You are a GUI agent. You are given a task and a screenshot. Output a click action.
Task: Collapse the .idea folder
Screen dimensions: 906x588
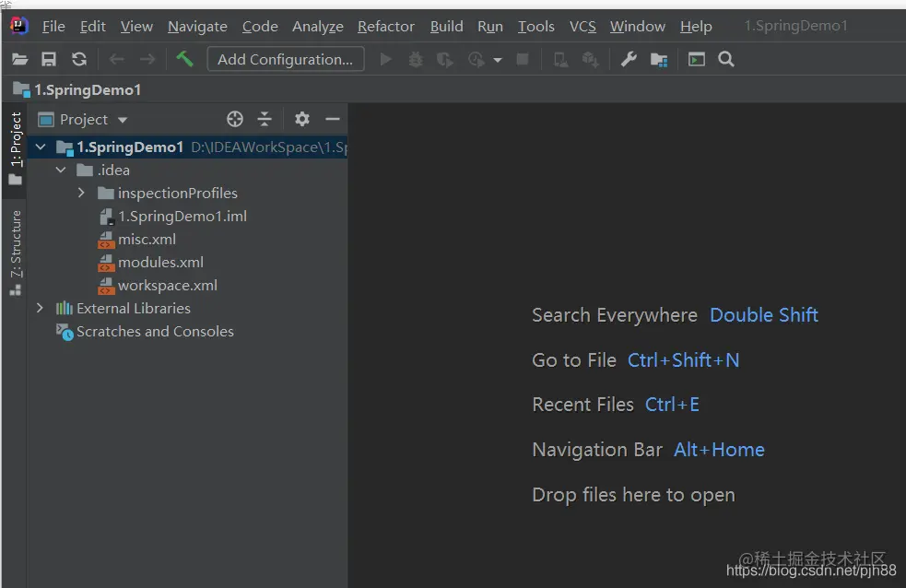point(61,170)
